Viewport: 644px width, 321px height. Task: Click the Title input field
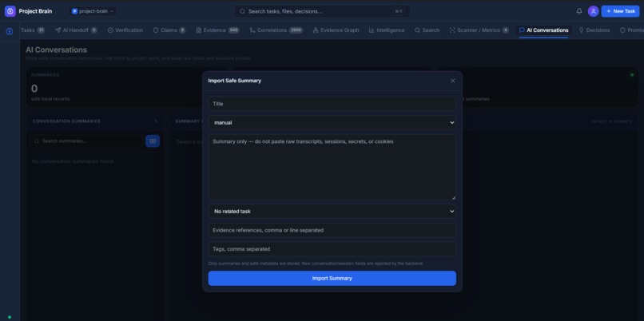tap(332, 104)
